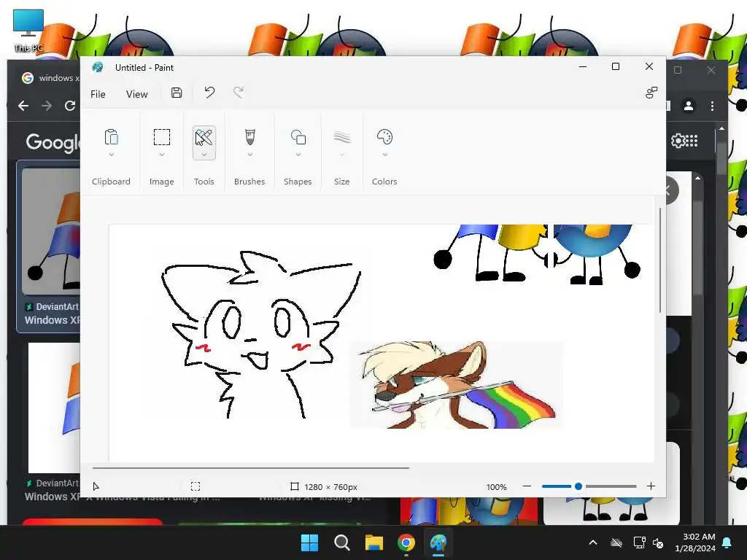This screenshot has height=560, width=747.
Task: Click the Paint vertical scrollbar
Action: pyautogui.click(x=660, y=260)
